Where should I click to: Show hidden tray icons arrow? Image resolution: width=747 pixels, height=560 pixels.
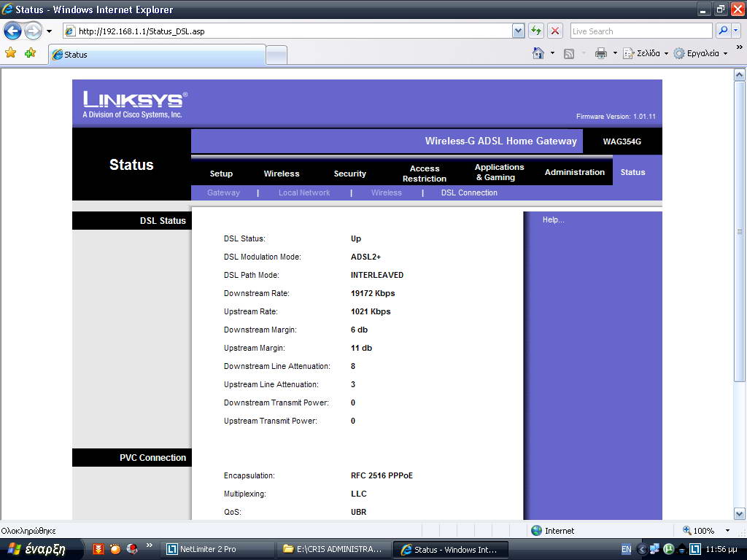click(x=641, y=550)
